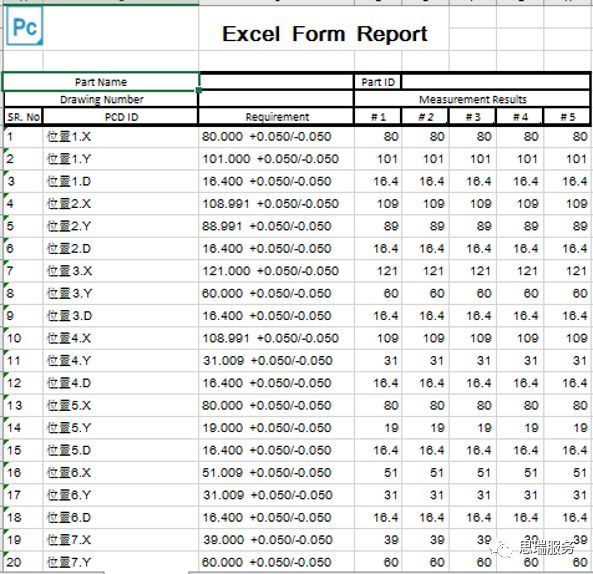Select the # 5 column header
The height and width of the screenshot is (574, 593).
click(567, 116)
